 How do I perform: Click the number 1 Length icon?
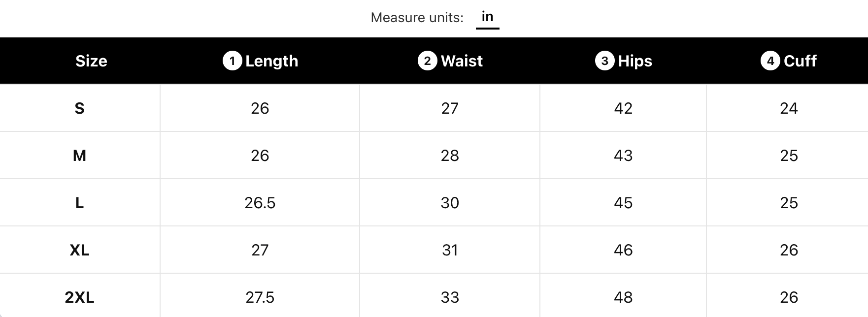click(x=232, y=61)
